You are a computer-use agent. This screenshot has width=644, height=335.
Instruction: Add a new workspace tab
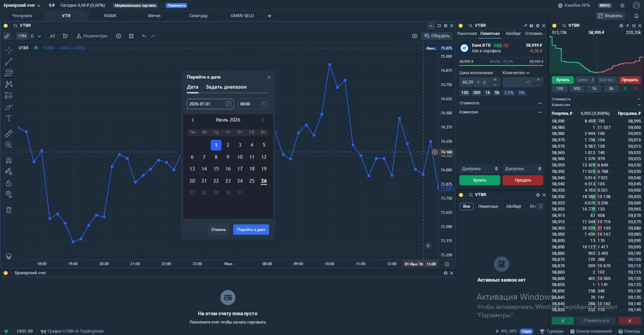tap(269, 16)
